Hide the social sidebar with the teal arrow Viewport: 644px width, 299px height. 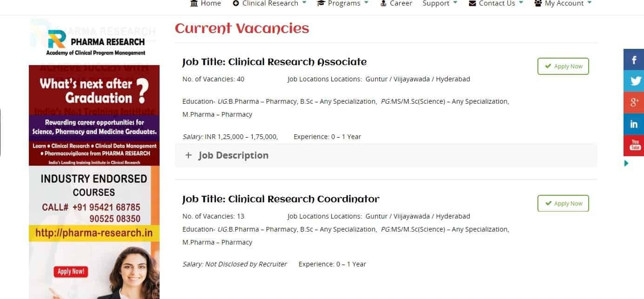coord(626,163)
